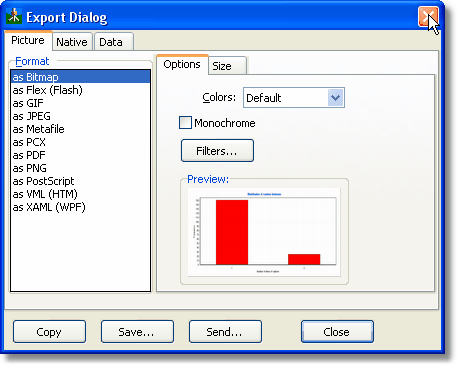Select 'as Bitmap' format

click(80, 77)
